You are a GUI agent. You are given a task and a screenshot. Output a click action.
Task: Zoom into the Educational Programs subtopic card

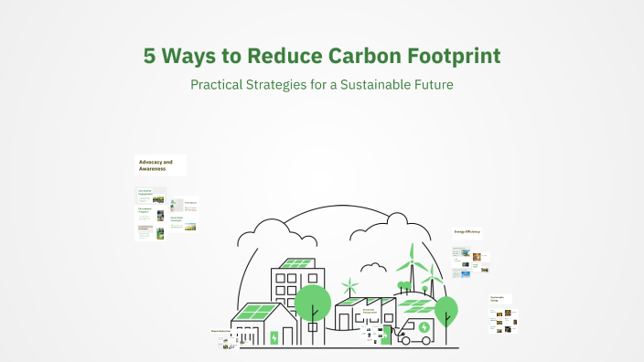click(151, 215)
